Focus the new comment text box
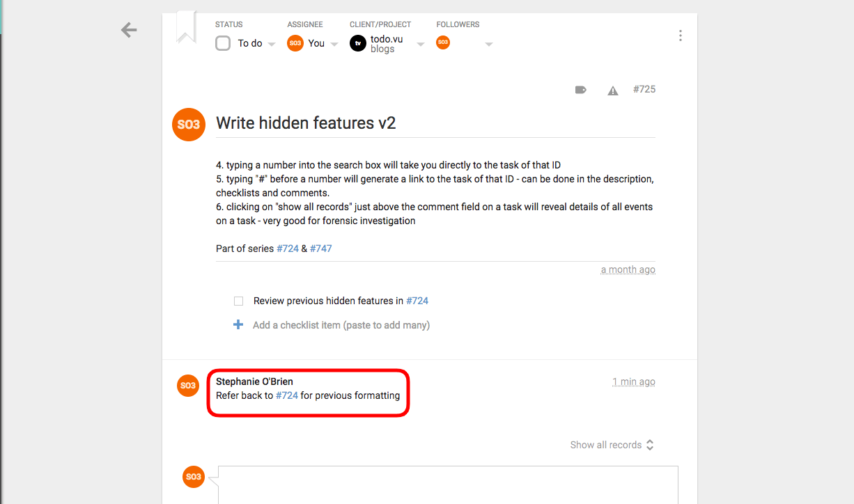Screen dimensions: 854x504 coord(448,485)
